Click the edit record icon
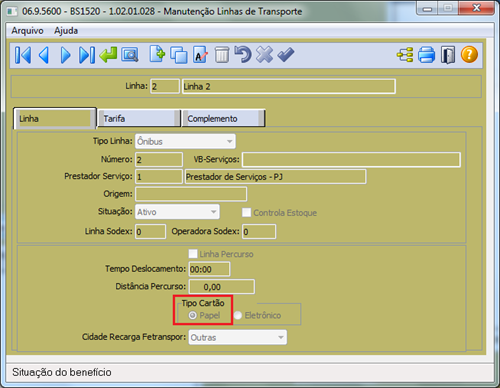The width and height of the screenshot is (500, 388). tap(200, 55)
